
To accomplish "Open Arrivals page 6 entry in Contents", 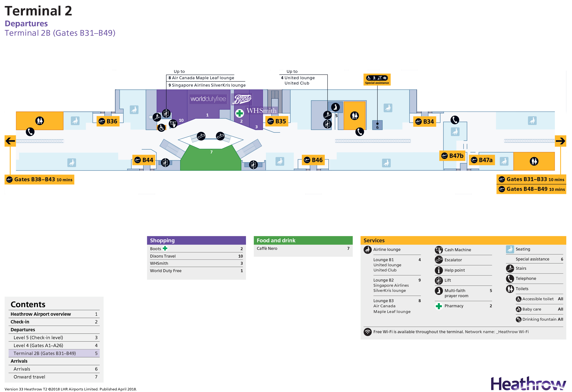I will tap(54, 369).
